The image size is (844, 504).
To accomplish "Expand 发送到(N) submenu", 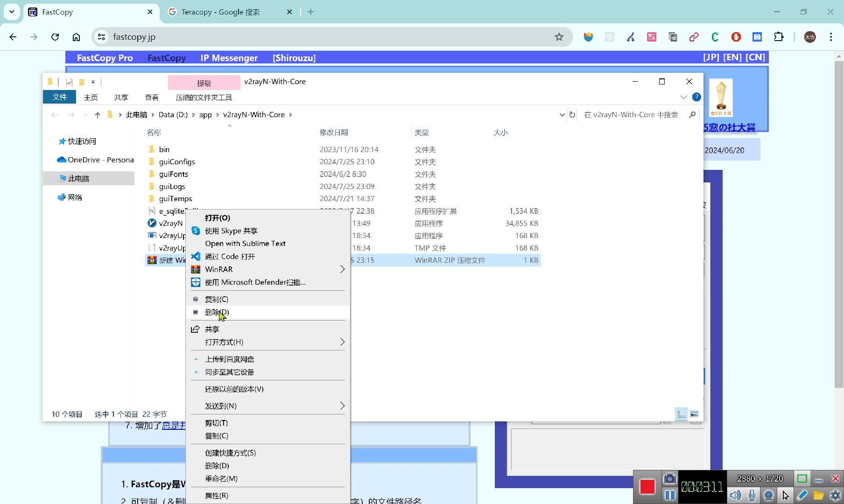I will 268,406.
